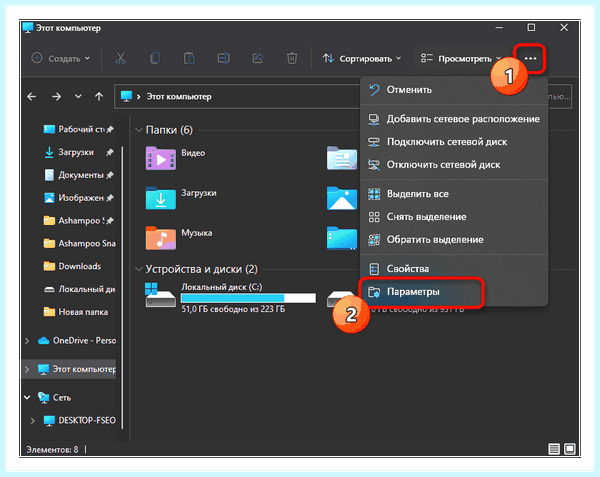Open Загрузки in the navigation sidebar

(x=78, y=152)
